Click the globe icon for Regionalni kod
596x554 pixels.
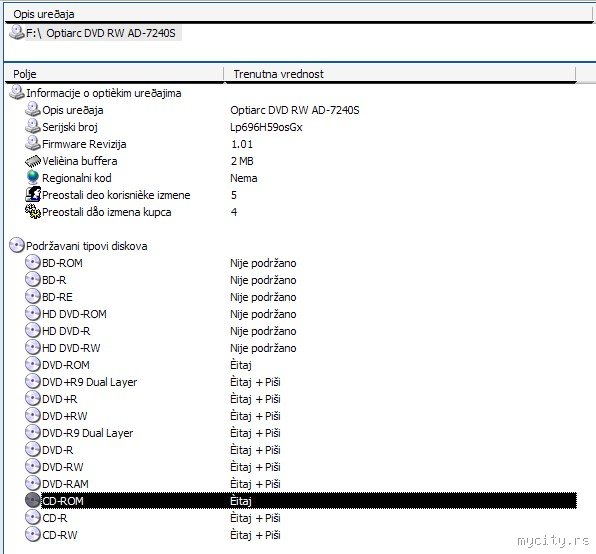click(x=33, y=177)
